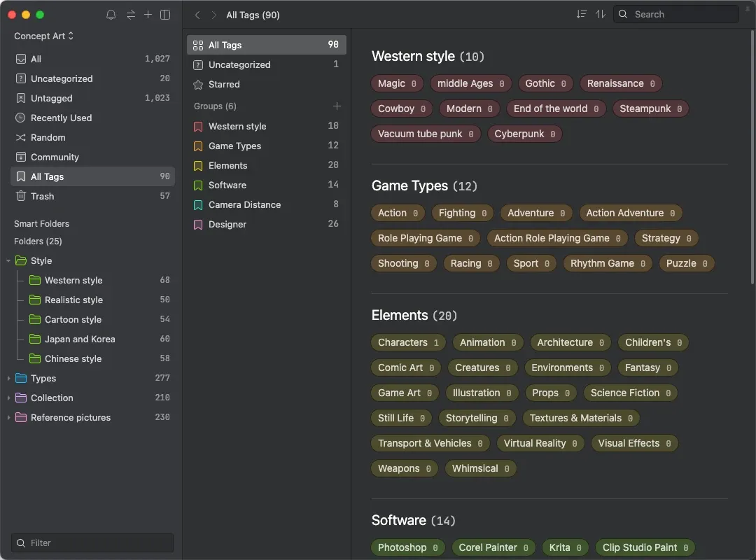Select All items in sidebar
Screen dimensions: 756x560
pos(92,59)
